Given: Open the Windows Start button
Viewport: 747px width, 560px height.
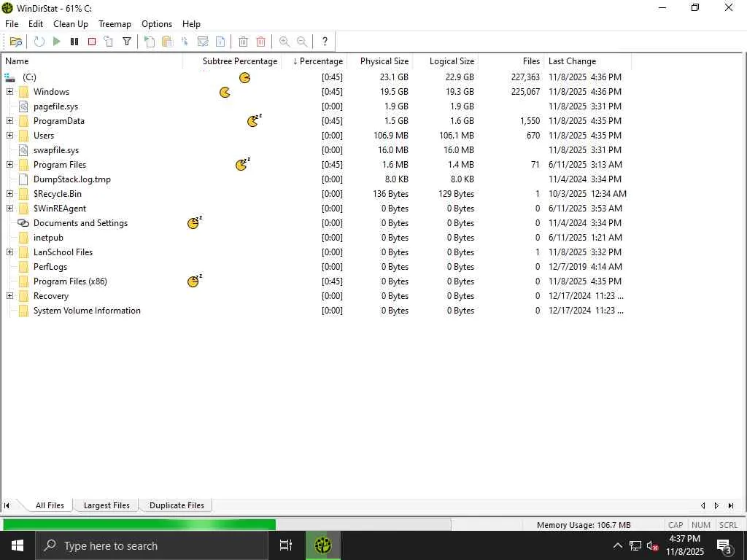Looking at the screenshot, I should [18, 545].
